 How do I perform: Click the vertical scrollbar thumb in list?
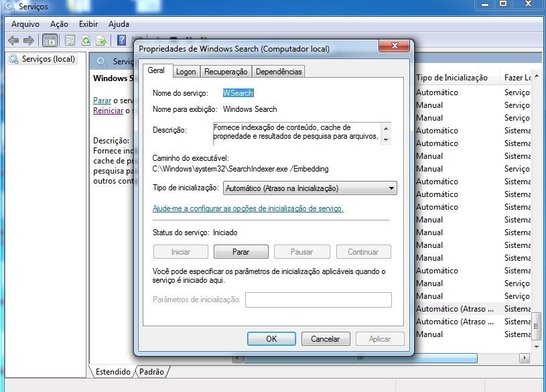(x=537, y=326)
